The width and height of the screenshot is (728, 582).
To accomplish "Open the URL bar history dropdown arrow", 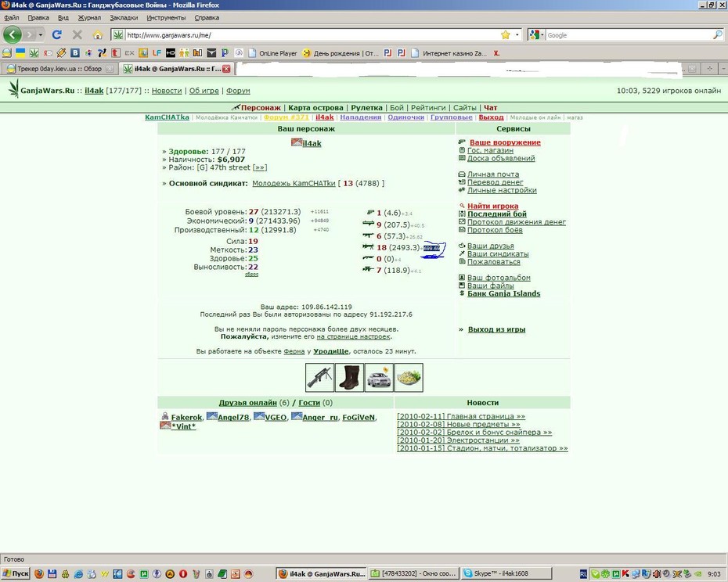I will (x=517, y=34).
